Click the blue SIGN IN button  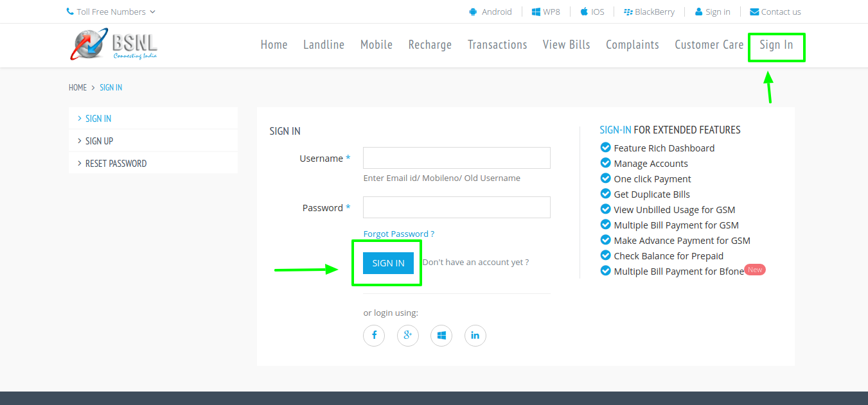(388, 263)
